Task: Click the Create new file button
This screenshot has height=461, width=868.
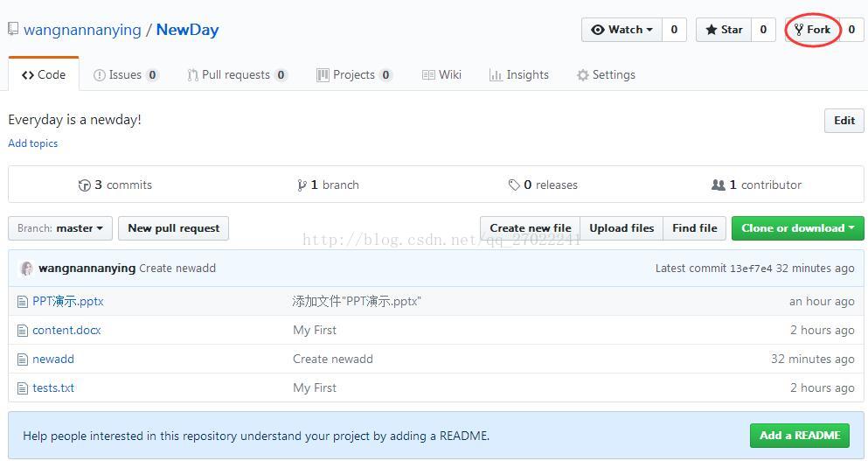Action: (x=531, y=228)
